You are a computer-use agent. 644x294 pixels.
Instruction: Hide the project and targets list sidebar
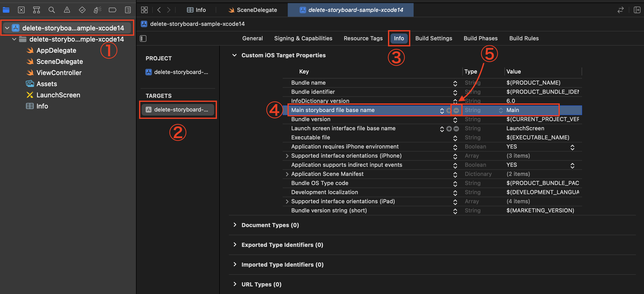143,39
